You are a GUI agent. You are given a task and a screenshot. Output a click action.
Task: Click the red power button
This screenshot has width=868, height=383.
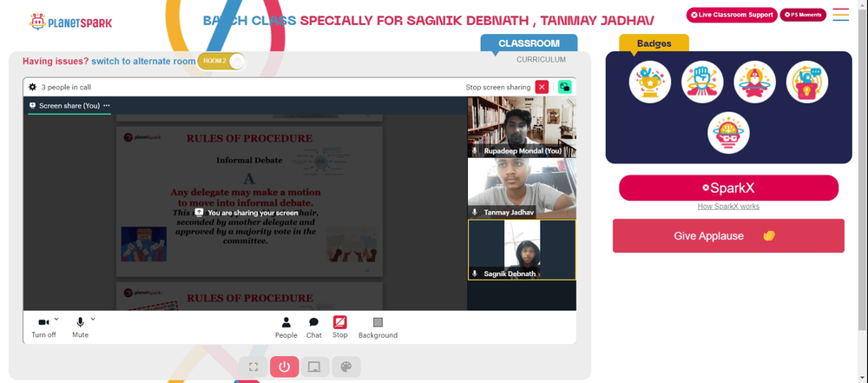pos(285,366)
